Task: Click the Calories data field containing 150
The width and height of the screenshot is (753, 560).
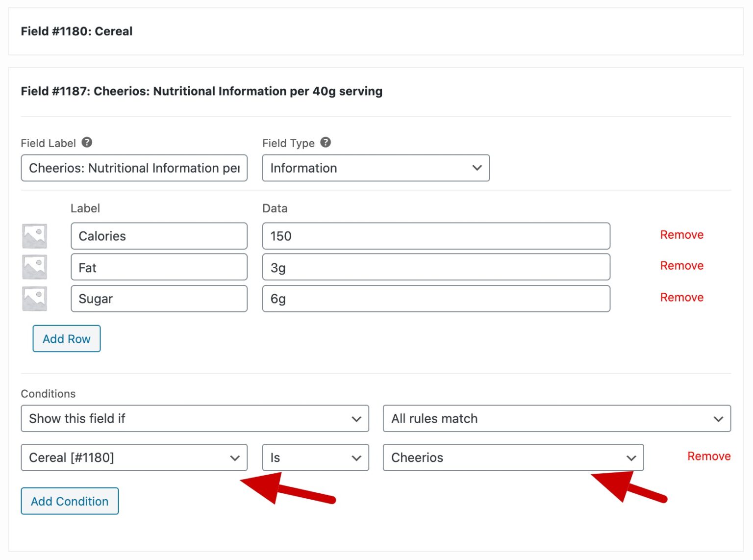Action: (436, 236)
